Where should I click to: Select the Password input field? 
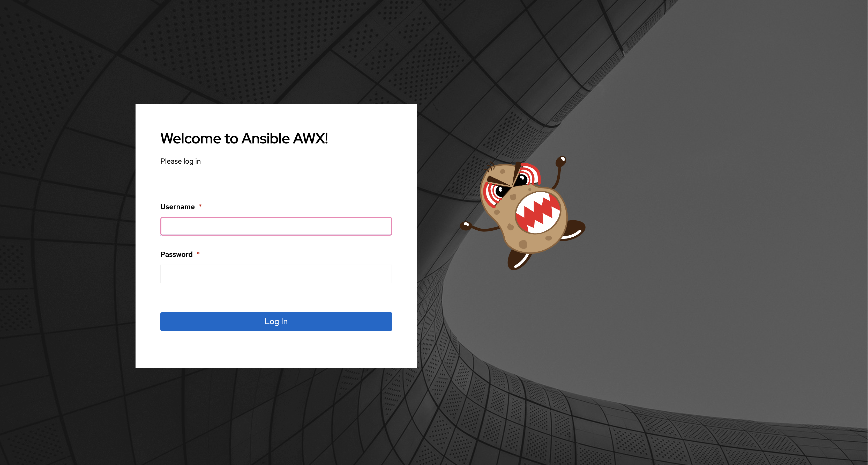point(276,274)
